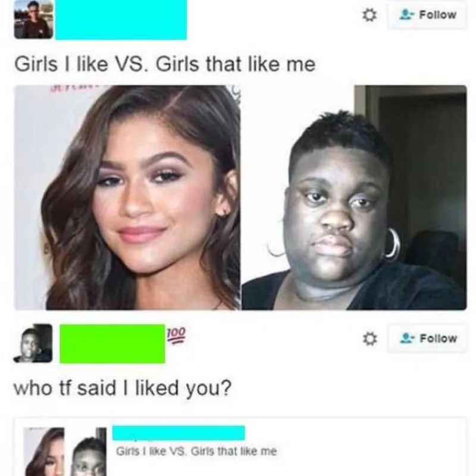This screenshot has height=476, width=476.
Task: Open the right photo with the hoop earring
Action: point(354,198)
